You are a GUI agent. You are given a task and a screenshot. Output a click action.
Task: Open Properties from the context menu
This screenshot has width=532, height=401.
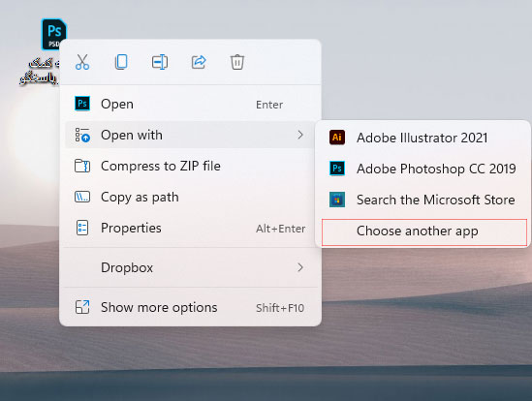pos(190,228)
